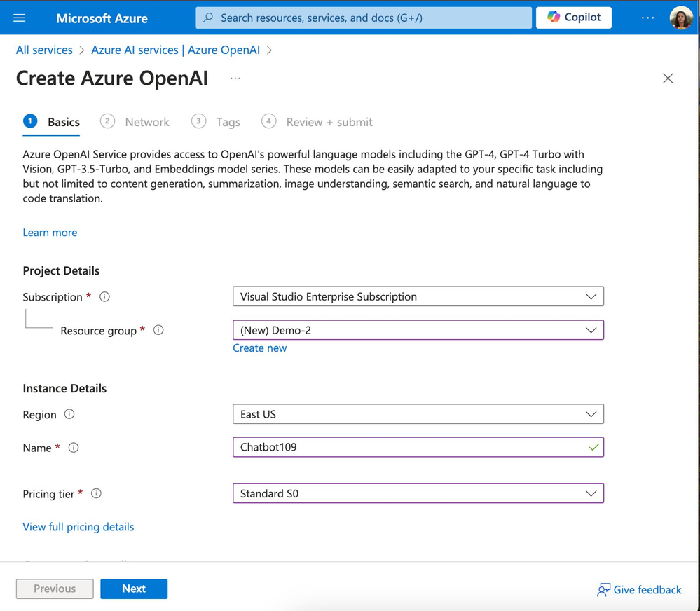Click the Give feedback link
Image resolution: width=700 pixels, height=611 pixels.
coord(639,590)
